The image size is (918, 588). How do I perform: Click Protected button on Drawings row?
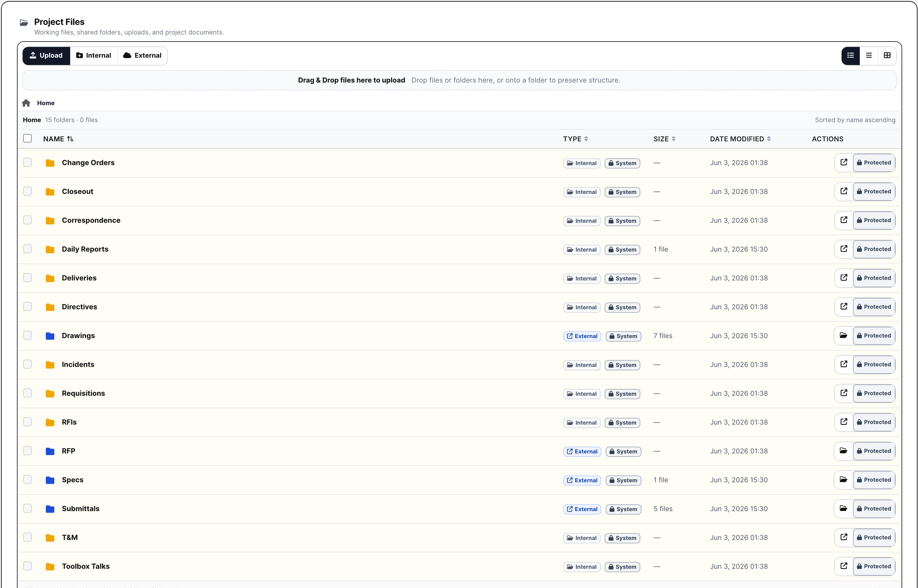tap(874, 336)
